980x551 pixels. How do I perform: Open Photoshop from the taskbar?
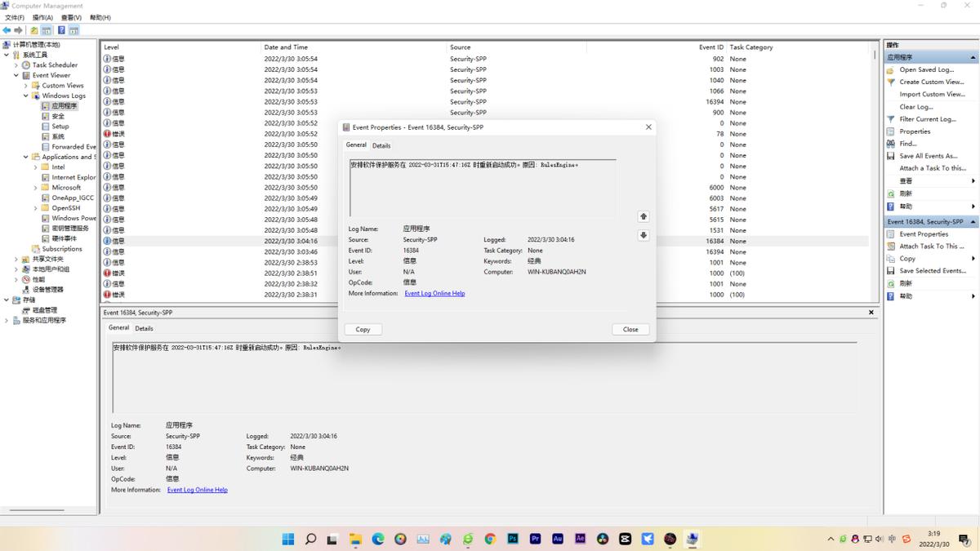click(x=513, y=539)
